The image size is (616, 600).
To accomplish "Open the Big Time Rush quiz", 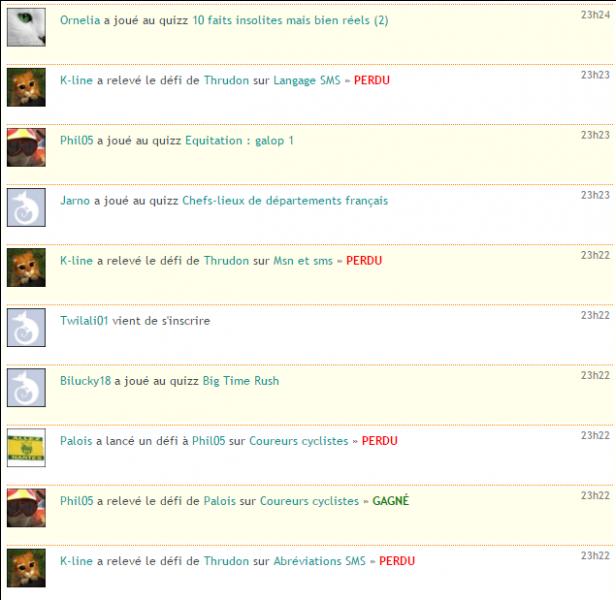I will 241,381.
